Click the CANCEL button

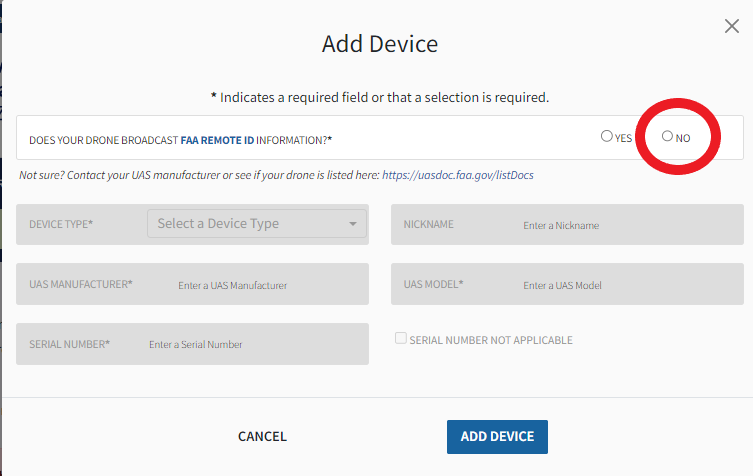coord(262,436)
